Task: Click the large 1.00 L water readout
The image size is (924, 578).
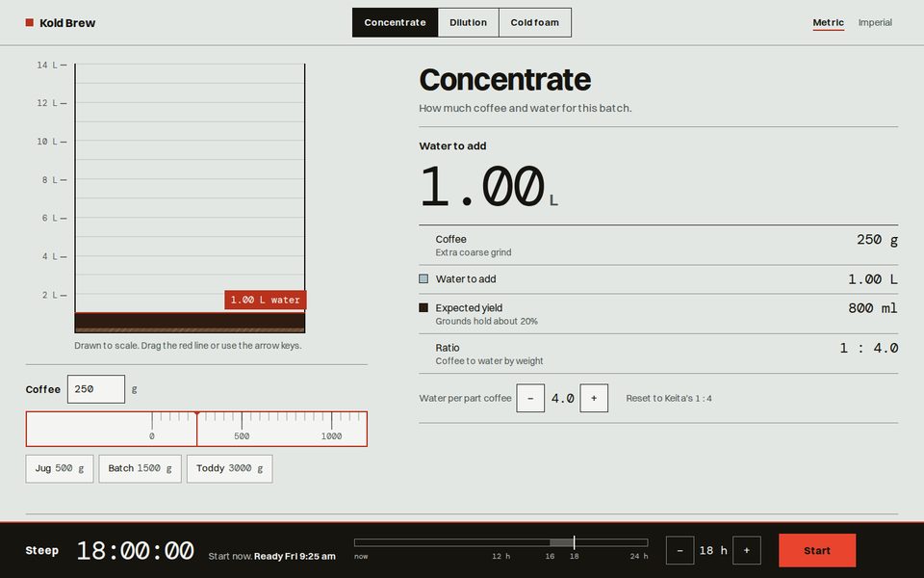Action: 488,186
